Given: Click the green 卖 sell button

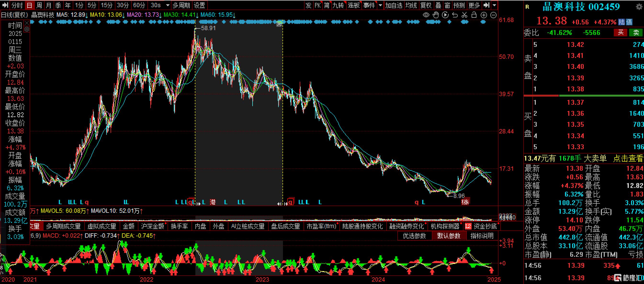Looking at the screenshot, I should [x=636, y=33].
